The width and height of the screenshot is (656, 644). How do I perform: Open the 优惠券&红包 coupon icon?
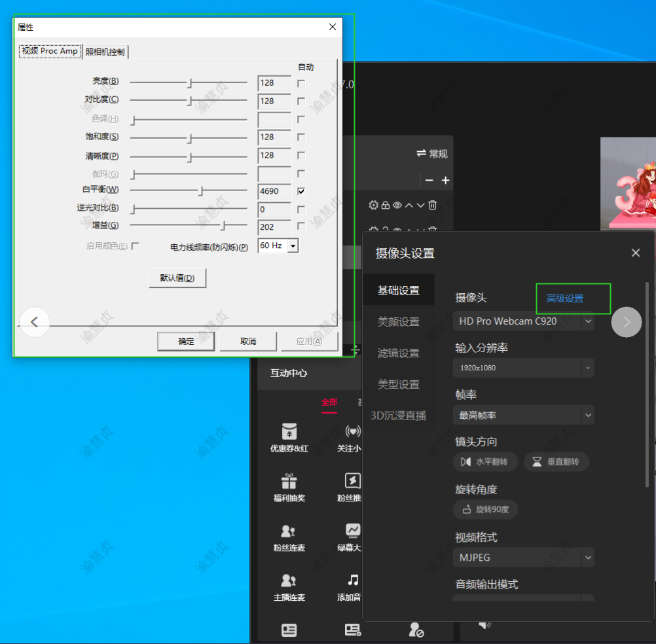[289, 432]
